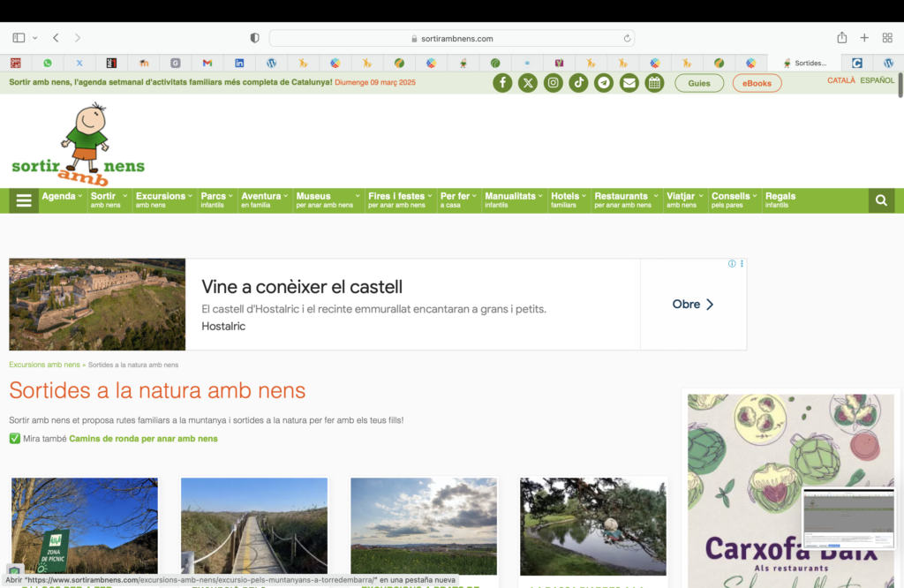Switch language to CATALÀ
The width and height of the screenshot is (904, 588).
click(841, 80)
